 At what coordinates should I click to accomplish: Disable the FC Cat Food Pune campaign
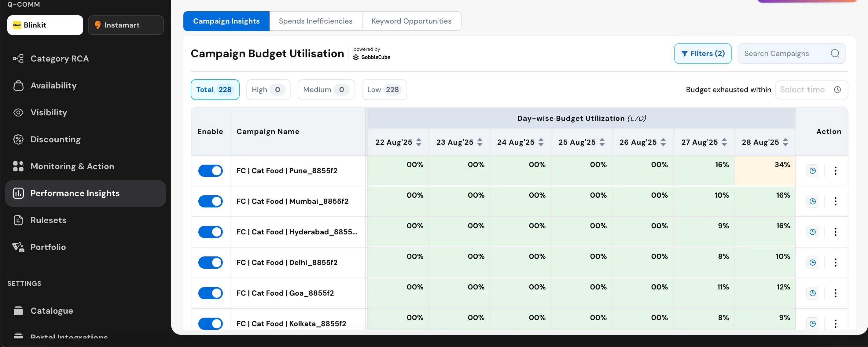point(210,171)
